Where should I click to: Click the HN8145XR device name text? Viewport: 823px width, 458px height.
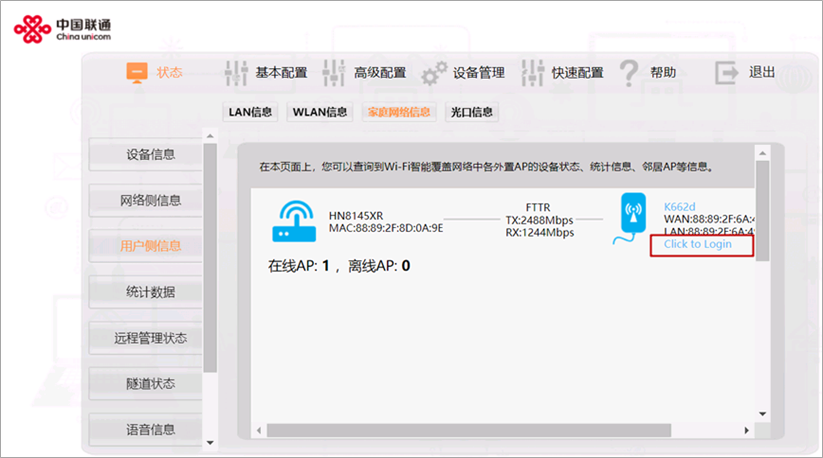pyautogui.click(x=356, y=216)
